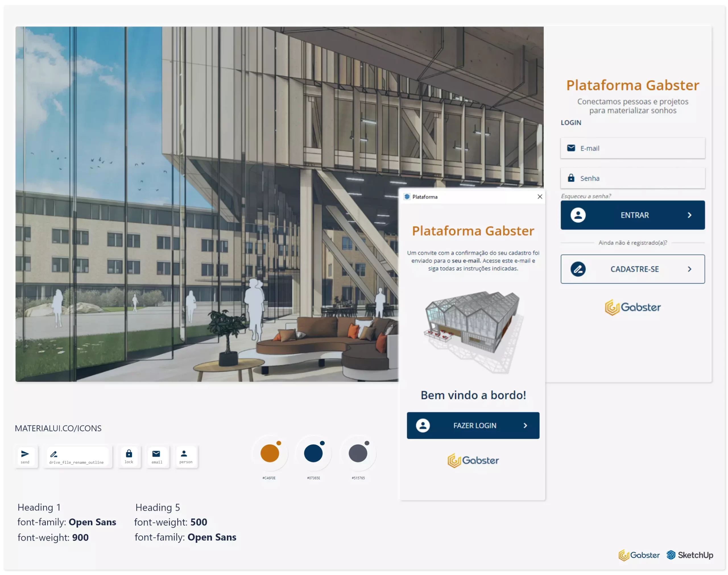This screenshot has width=728, height=575.
Task: Click the envelope icon in E-mail field
Action: coord(571,148)
